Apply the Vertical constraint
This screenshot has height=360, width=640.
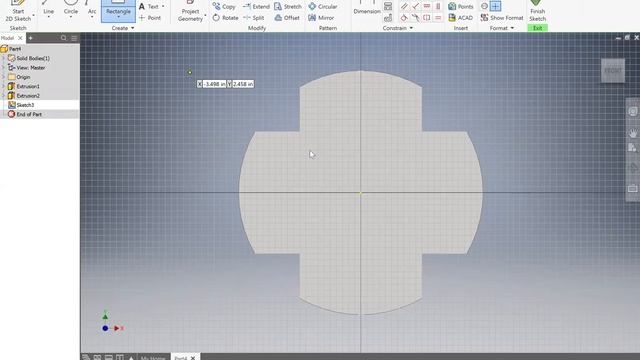click(438, 6)
